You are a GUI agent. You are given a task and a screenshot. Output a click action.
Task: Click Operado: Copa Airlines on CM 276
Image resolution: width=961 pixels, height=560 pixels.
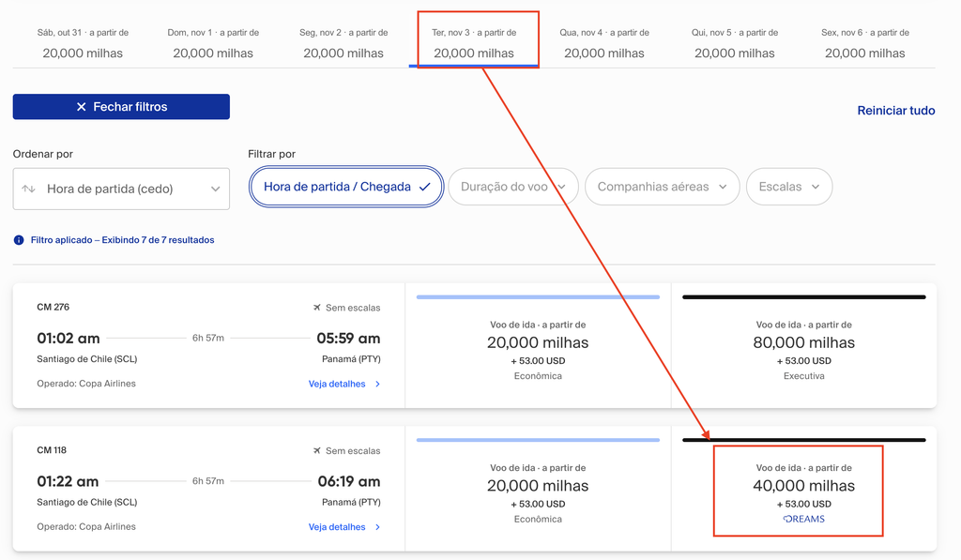(86, 384)
